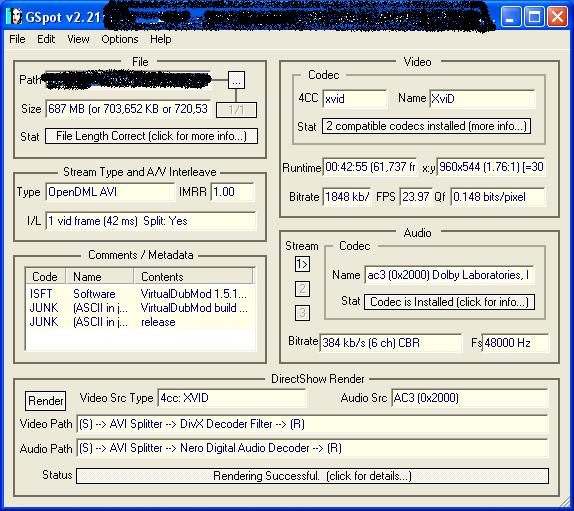Click the Render button
This screenshot has height=511, width=574.
tap(46, 401)
